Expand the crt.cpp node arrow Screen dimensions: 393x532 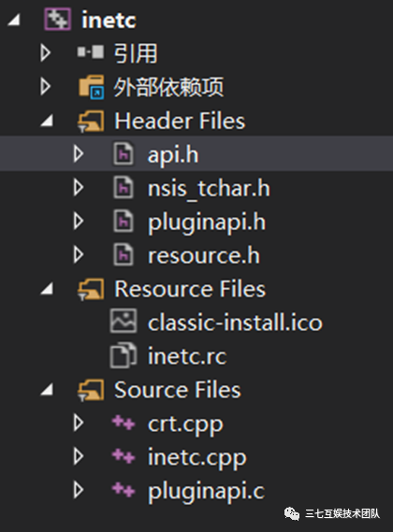tap(79, 424)
